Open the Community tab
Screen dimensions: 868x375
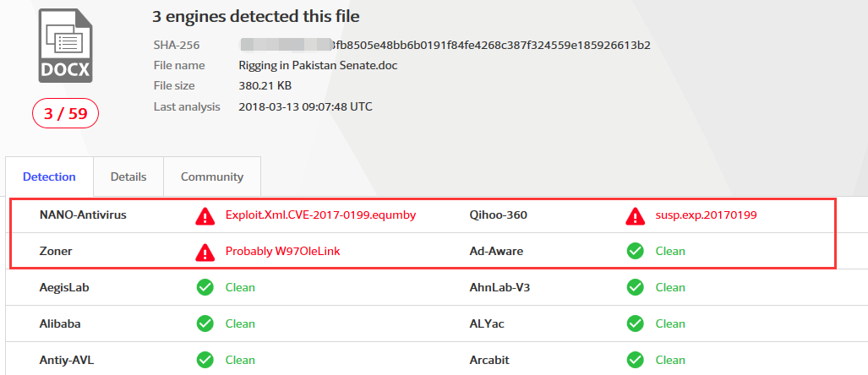(212, 177)
